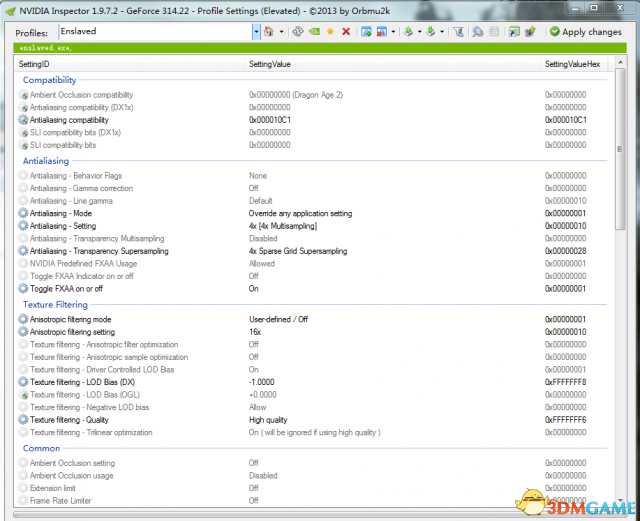Select the 'Ambient Occlusion usage' row
640x521 pixels.
click(x=312, y=476)
